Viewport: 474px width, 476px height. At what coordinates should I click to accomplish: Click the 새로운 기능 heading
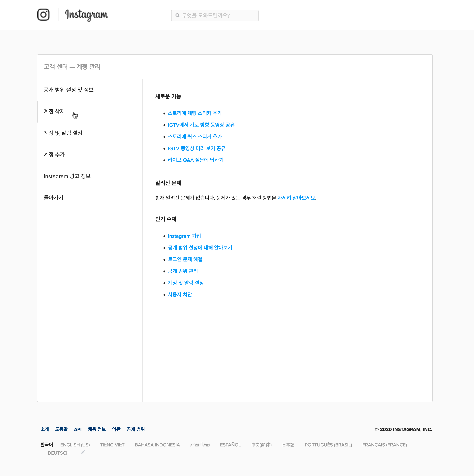[x=168, y=97]
